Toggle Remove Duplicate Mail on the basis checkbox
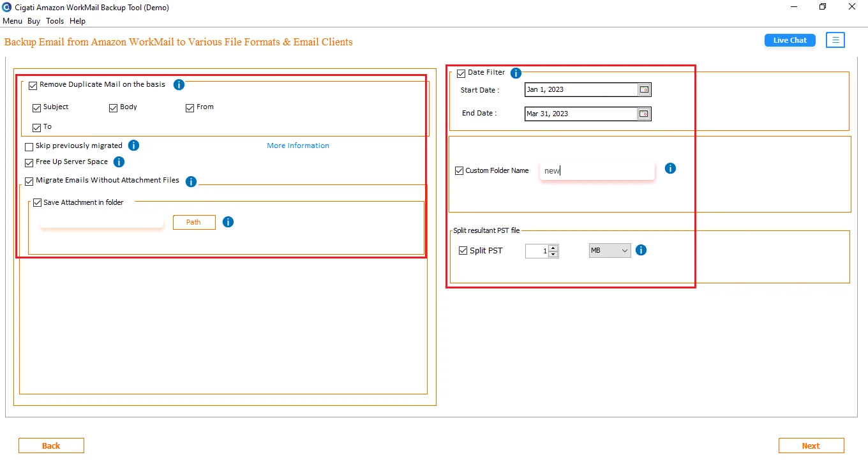 pos(33,86)
